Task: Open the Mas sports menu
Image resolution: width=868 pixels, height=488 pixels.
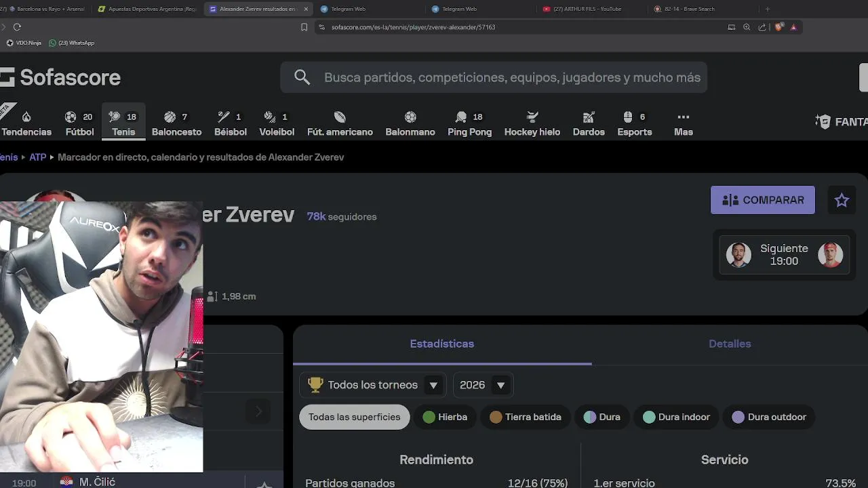Action: [684, 123]
